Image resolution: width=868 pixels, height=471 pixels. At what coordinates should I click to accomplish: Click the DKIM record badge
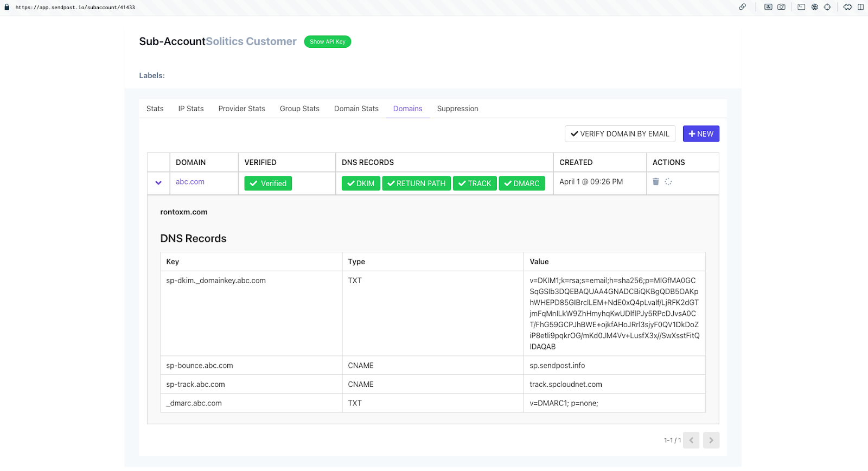[361, 183]
